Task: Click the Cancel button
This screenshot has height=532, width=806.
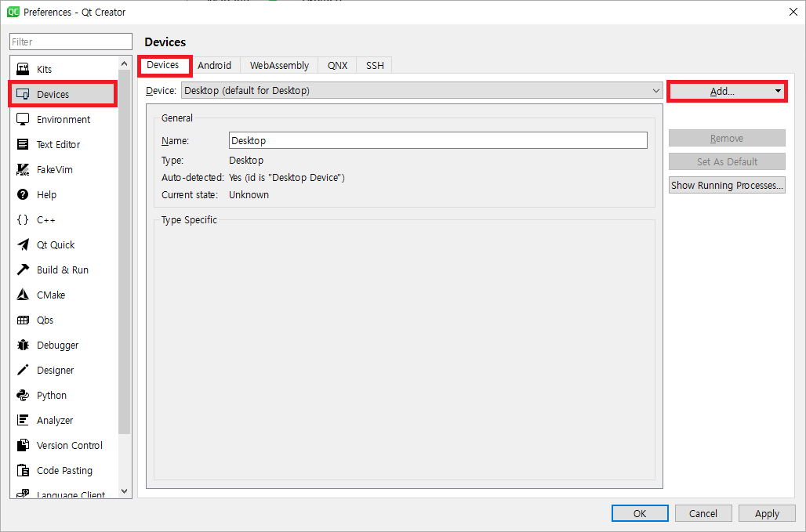Action: pyautogui.click(x=703, y=513)
